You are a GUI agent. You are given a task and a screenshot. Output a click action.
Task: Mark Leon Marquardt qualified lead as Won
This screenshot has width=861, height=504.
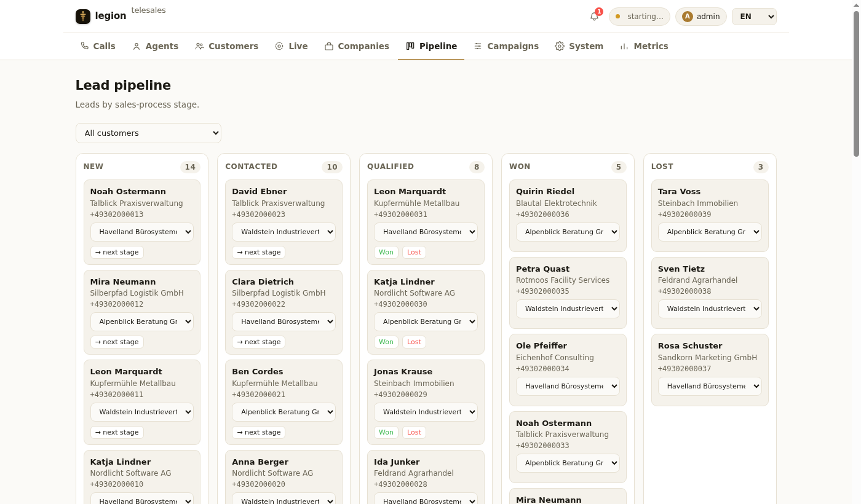(386, 252)
